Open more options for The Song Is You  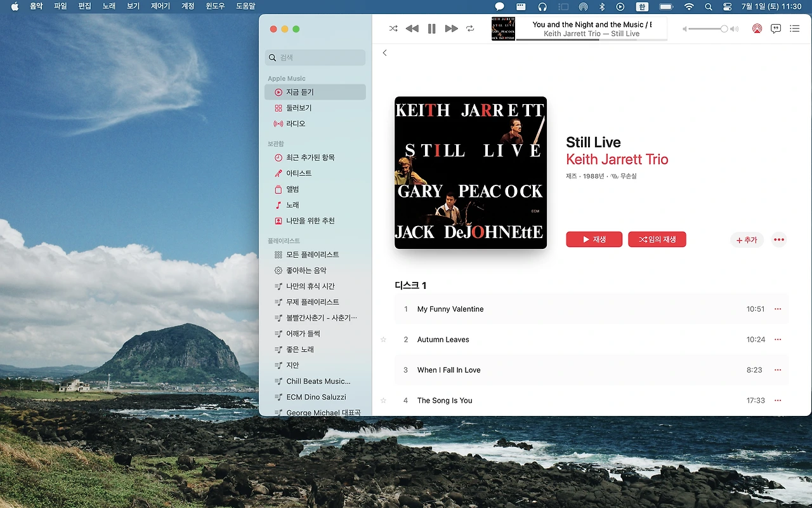[x=778, y=401]
